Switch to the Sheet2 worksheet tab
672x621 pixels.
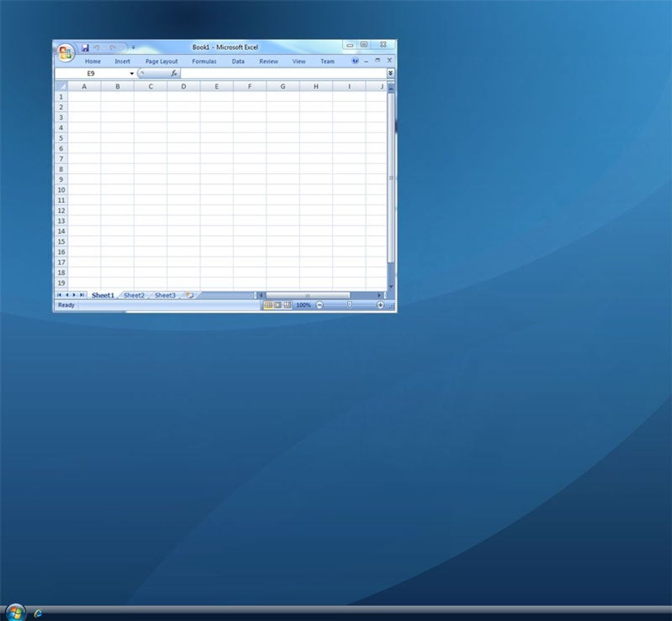point(134,295)
